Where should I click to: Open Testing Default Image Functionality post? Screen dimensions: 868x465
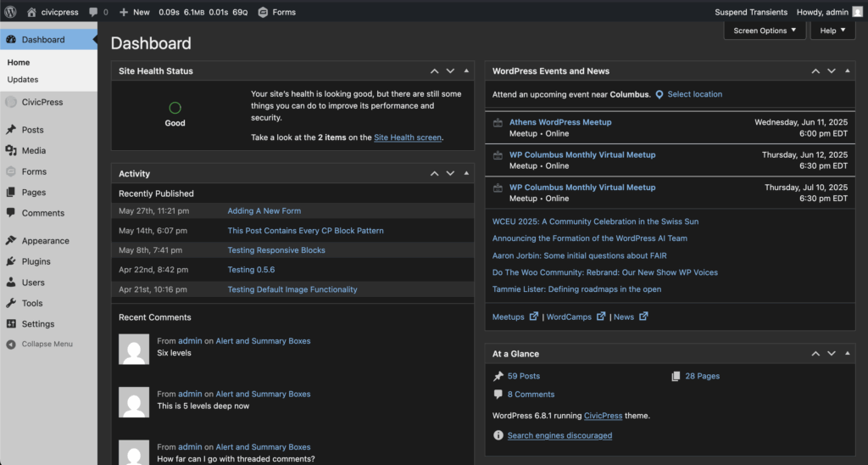click(292, 289)
